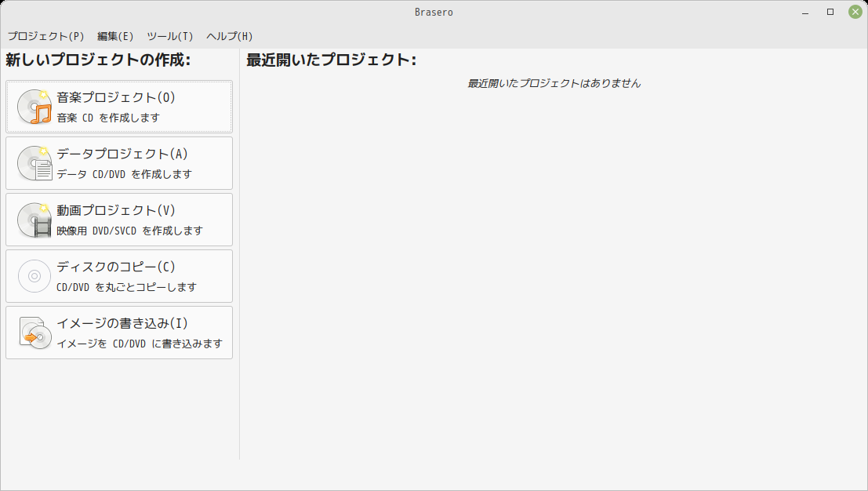This screenshot has width=868, height=491.
Task: Start a new 動画プロジェクト(V)
Action: pyautogui.click(x=119, y=220)
